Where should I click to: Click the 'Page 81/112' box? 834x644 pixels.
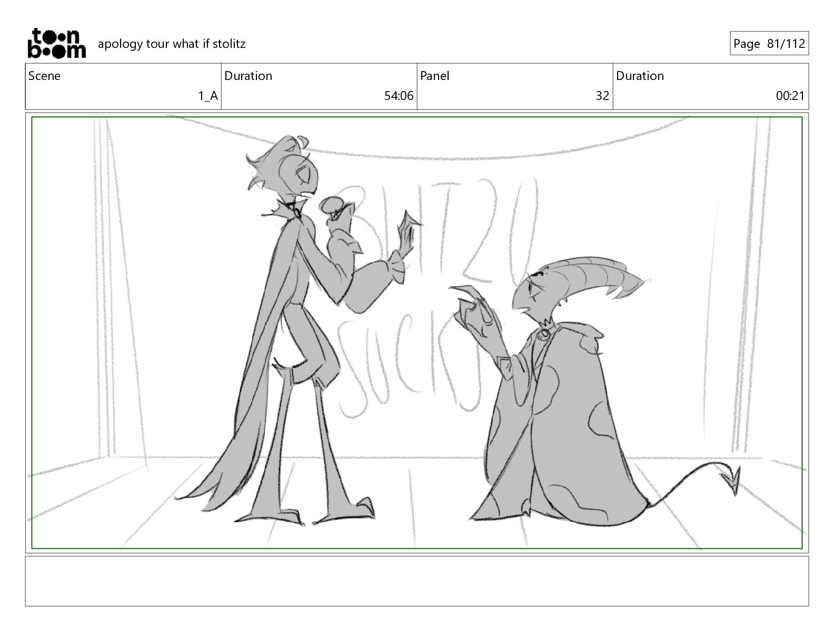click(x=769, y=44)
